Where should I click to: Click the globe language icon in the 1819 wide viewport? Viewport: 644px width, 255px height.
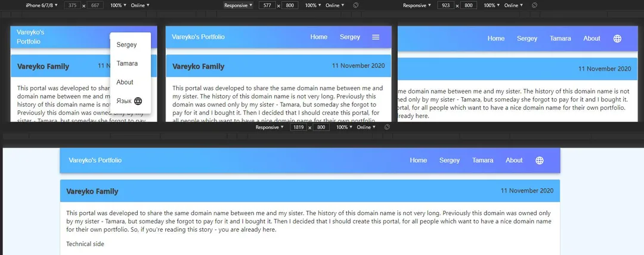click(x=540, y=160)
